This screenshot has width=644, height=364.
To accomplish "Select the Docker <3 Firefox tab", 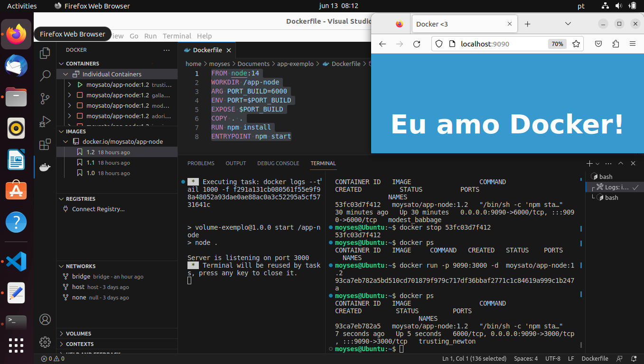I will [x=464, y=24].
